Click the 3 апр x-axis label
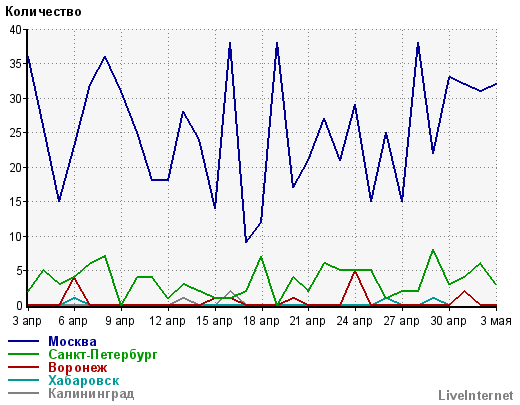 coord(27,321)
